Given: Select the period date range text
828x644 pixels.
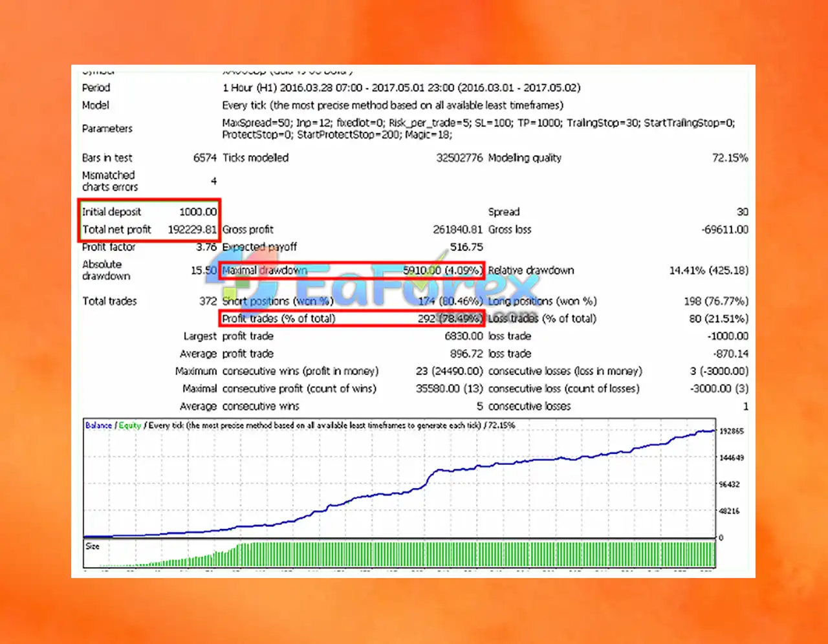Looking at the screenshot, I should tap(401, 87).
